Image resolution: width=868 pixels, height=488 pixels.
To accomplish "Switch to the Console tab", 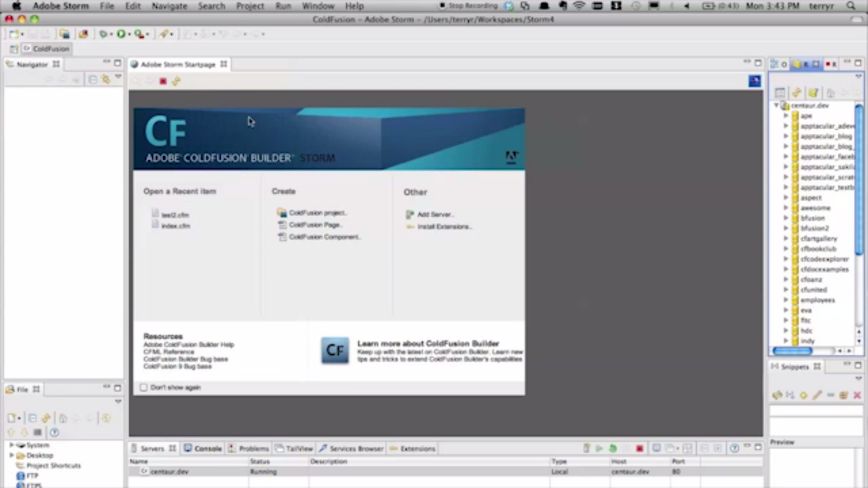I will [x=203, y=449].
